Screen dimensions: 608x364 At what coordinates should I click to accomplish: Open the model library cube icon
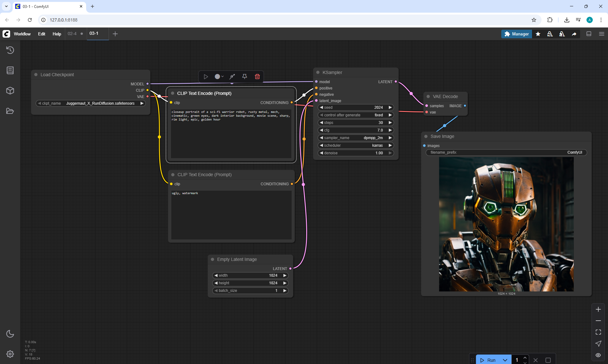coord(10,91)
